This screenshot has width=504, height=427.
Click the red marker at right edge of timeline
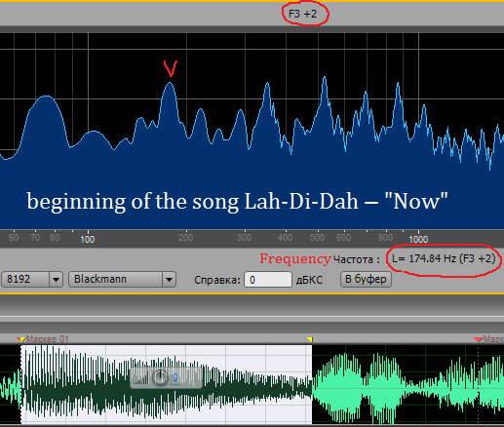[x=479, y=339]
